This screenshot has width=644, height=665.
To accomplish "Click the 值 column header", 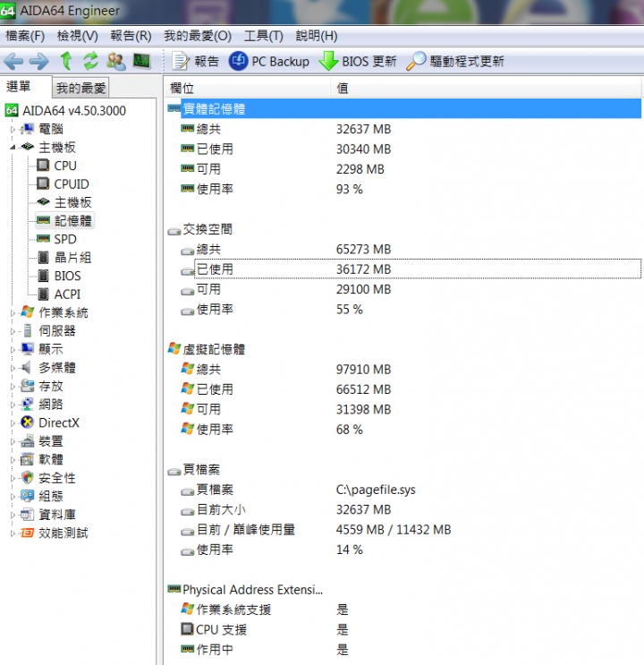I will tap(486, 88).
